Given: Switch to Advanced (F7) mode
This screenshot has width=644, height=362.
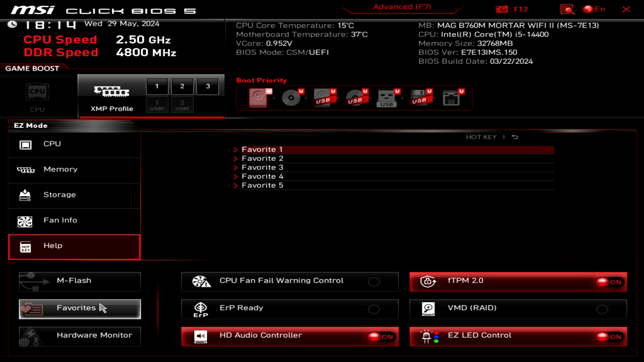Looking at the screenshot, I should (x=402, y=7).
